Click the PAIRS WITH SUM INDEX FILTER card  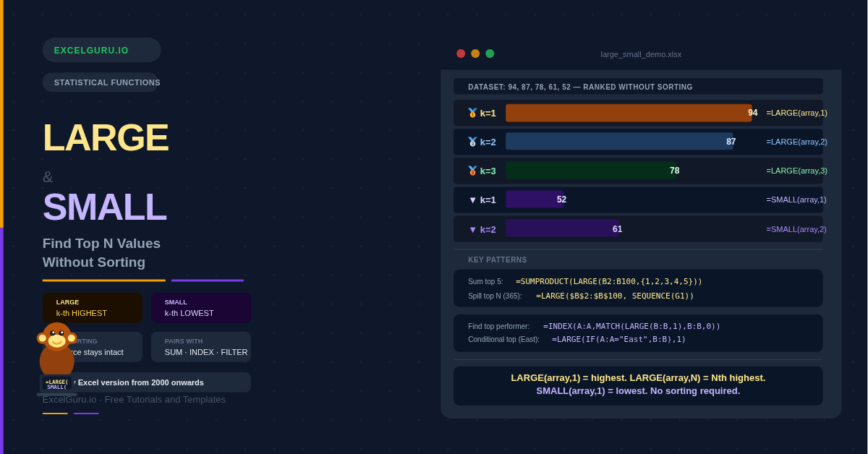[x=200, y=347]
